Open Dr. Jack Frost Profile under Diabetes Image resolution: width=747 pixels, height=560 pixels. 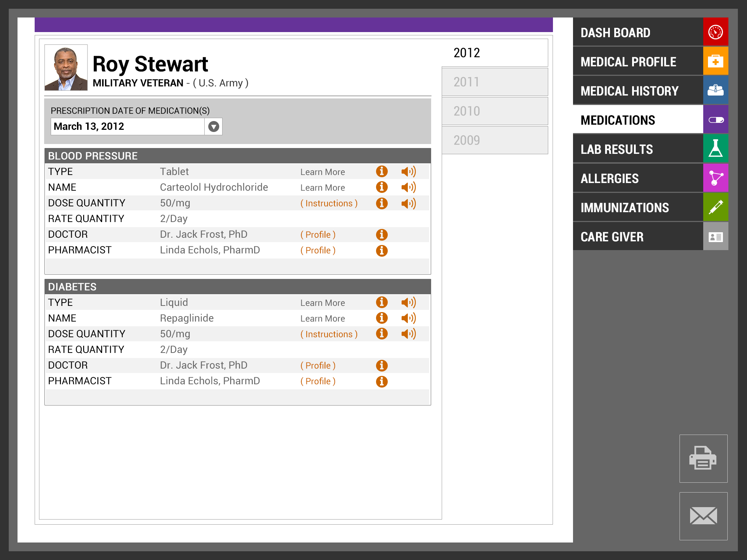click(x=318, y=366)
